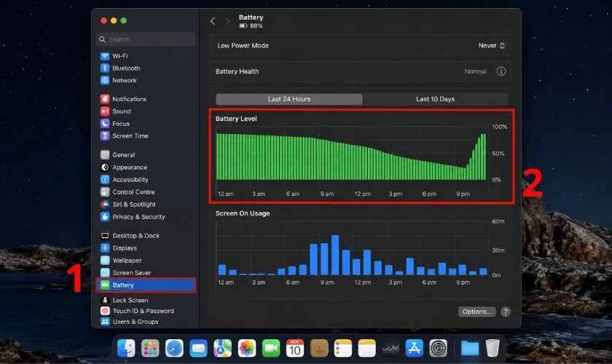Switch to the Last 10 Days tab
This screenshot has height=364, width=612.
tap(435, 99)
